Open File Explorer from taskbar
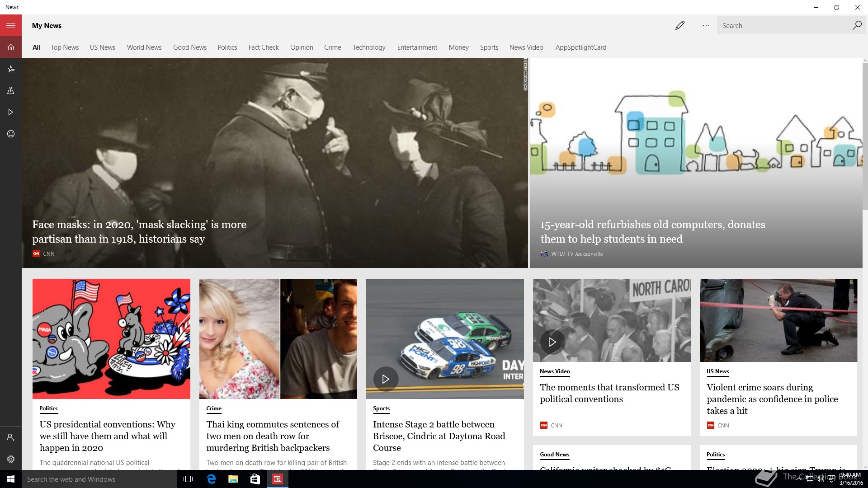The width and height of the screenshot is (868, 488). 233,479
